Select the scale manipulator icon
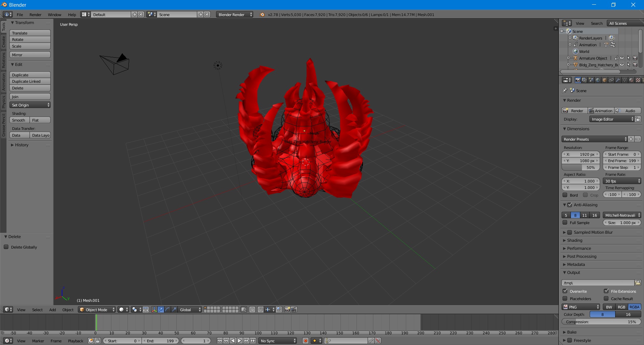Image resolution: width=644 pixels, height=345 pixels. (174, 309)
